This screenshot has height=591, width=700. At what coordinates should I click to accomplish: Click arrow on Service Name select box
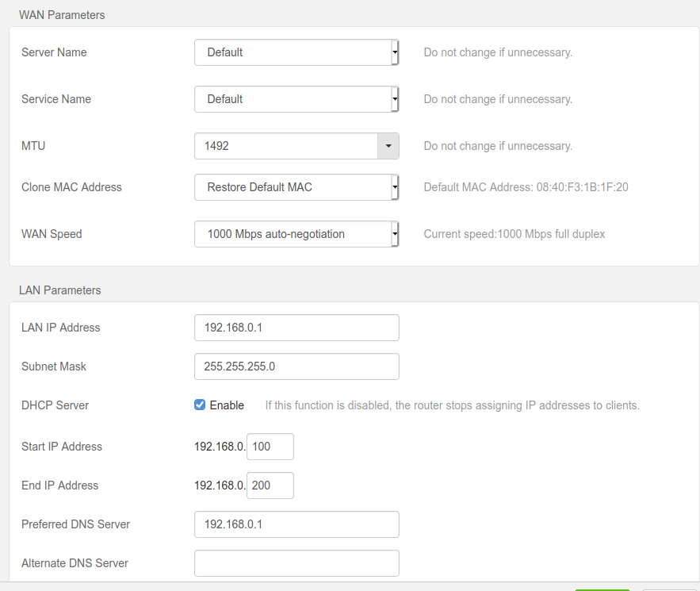[395, 99]
